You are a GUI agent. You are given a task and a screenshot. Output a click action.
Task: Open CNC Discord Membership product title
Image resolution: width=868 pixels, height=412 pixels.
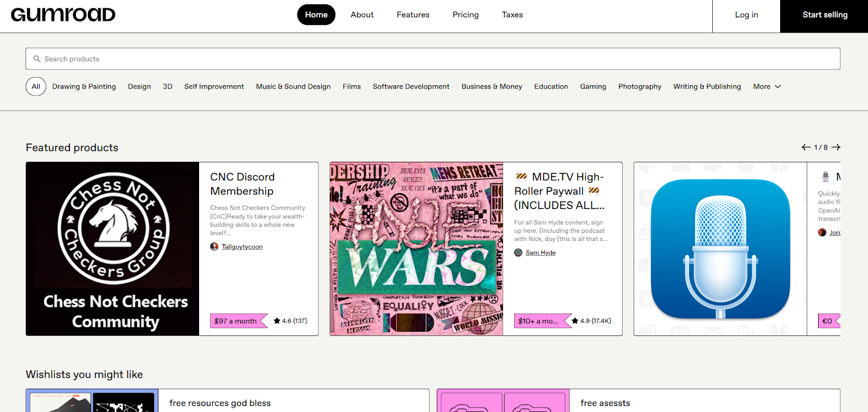242,184
